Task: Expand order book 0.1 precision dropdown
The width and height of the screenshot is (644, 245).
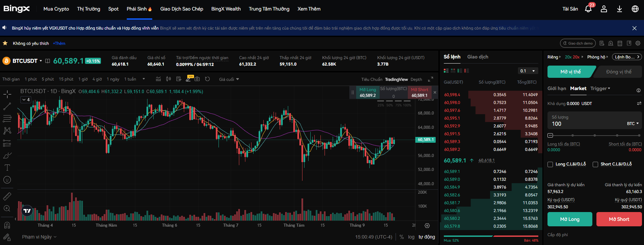Action: coord(528,71)
